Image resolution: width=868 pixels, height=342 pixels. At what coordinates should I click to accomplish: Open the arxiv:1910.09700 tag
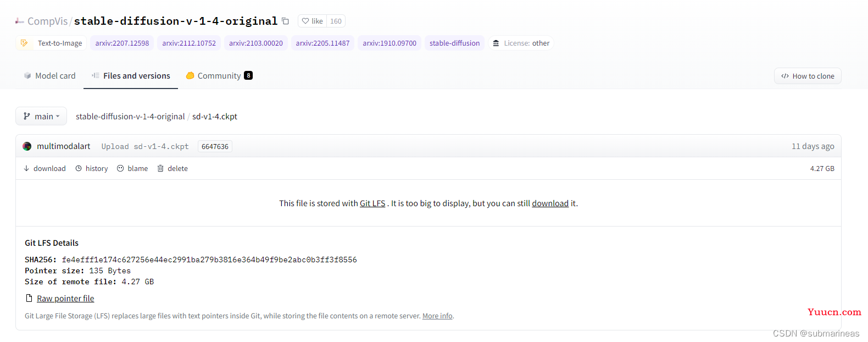coord(390,43)
